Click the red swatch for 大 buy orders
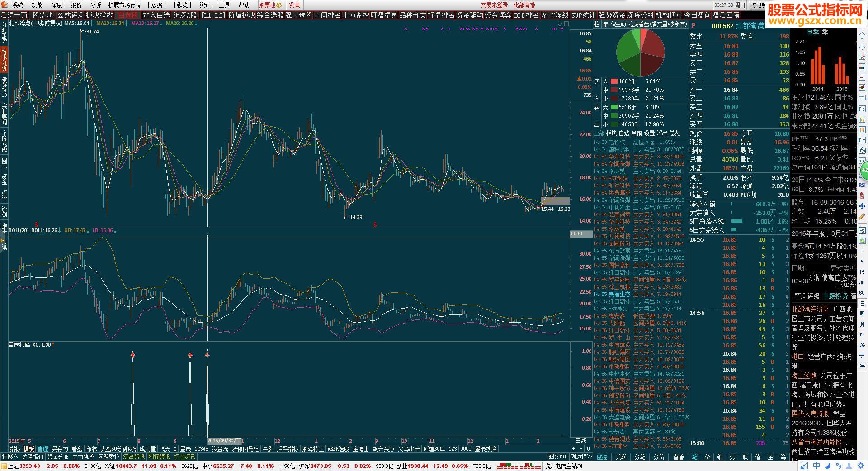Screen dimensions: 868x471 click(614, 81)
